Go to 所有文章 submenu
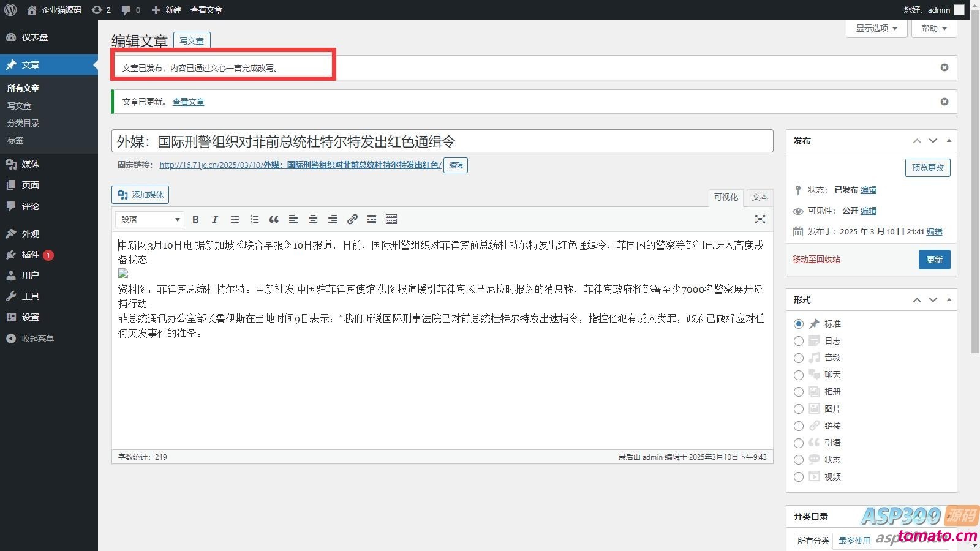Image resolution: width=980 pixels, height=551 pixels. (x=23, y=88)
